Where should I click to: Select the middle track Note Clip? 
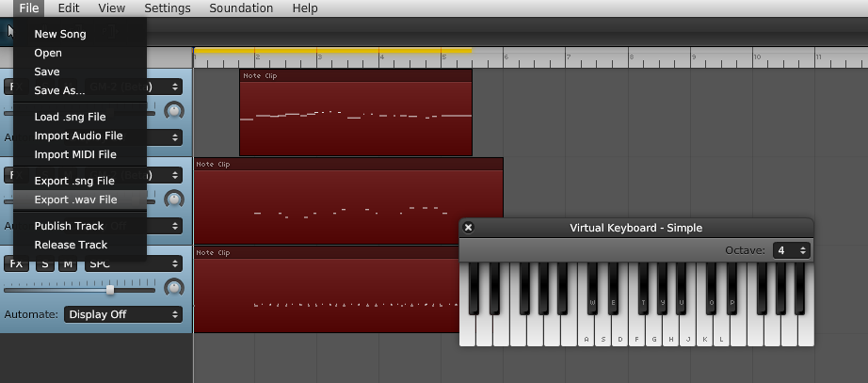348,200
